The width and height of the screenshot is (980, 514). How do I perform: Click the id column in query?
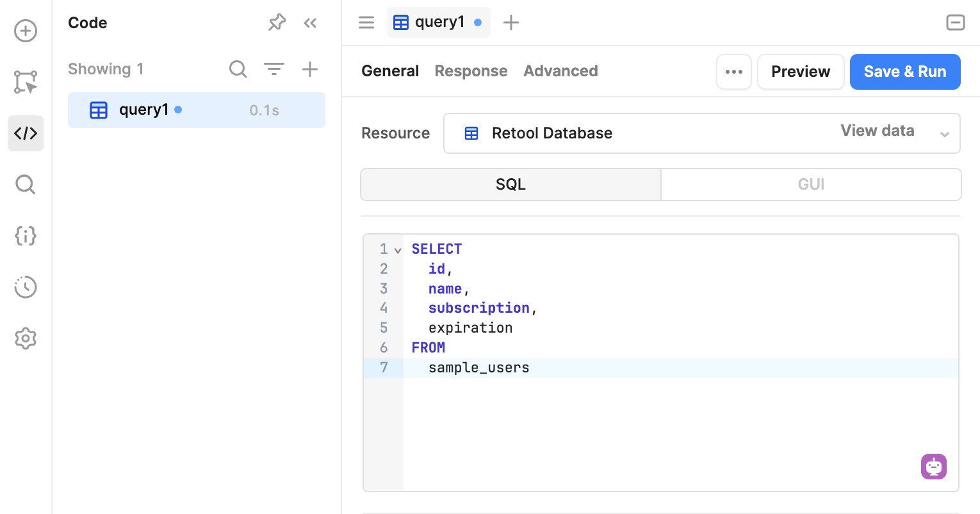tap(437, 269)
